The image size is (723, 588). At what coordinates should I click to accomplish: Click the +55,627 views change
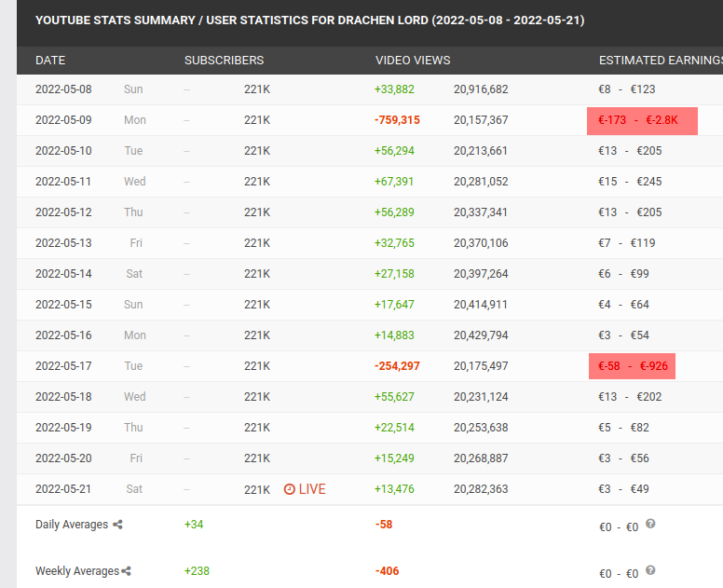coord(394,397)
